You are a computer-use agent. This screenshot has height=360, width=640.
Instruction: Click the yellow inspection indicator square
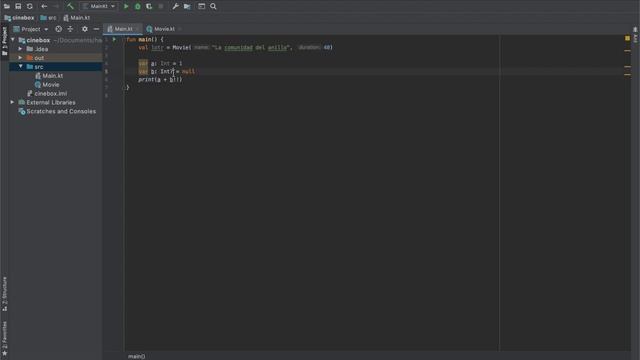627,38
